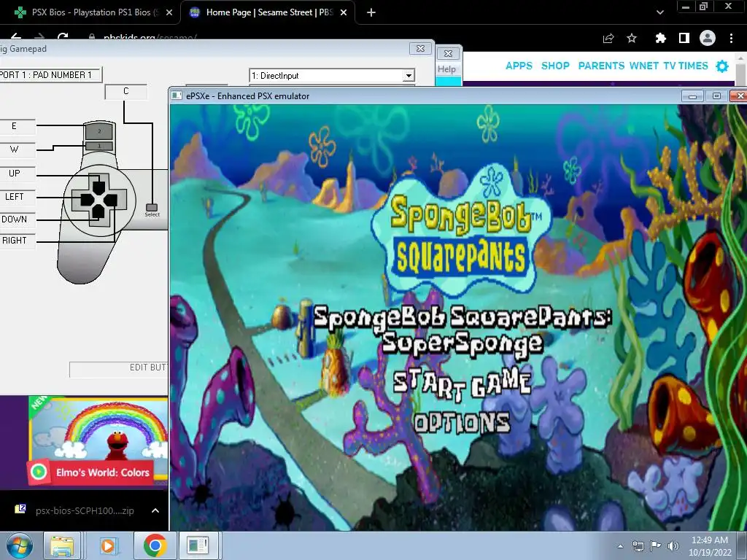The image size is (747, 560).
Task: Click the WNET TV TIMES link
Action: coord(669,66)
